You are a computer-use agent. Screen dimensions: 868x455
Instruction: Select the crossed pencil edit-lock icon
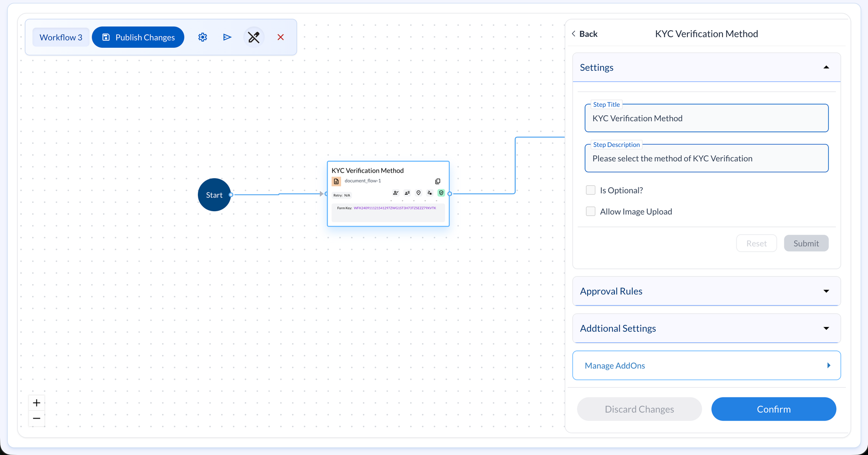point(254,37)
